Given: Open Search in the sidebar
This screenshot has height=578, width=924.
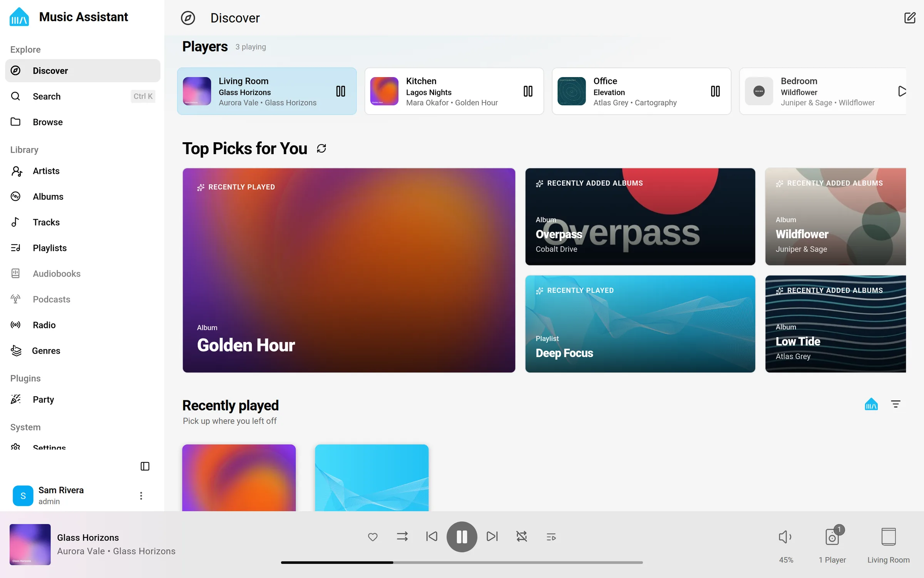Looking at the screenshot, I should pyautogui.click(x=82, y=96).
